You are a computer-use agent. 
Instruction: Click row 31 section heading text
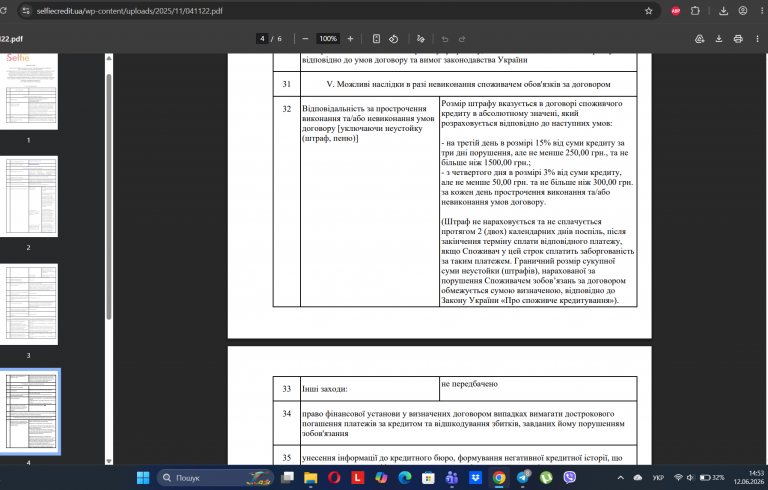[x=468, y=84]
